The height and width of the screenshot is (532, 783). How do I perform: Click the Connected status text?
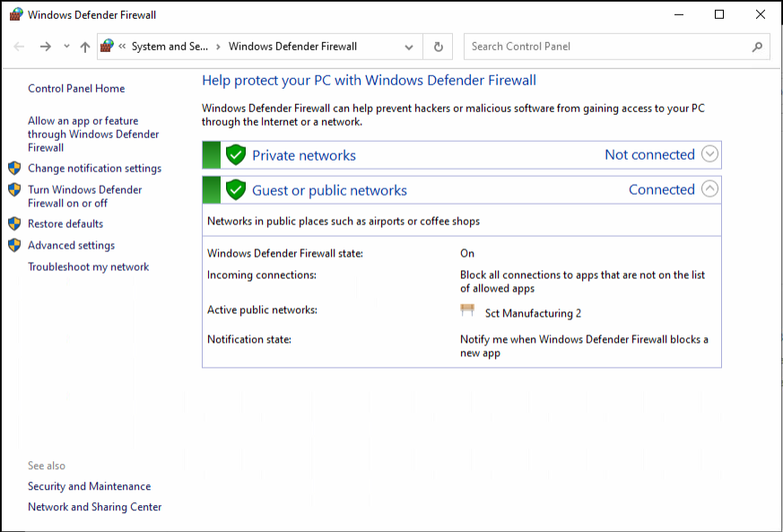click(662, 190)
